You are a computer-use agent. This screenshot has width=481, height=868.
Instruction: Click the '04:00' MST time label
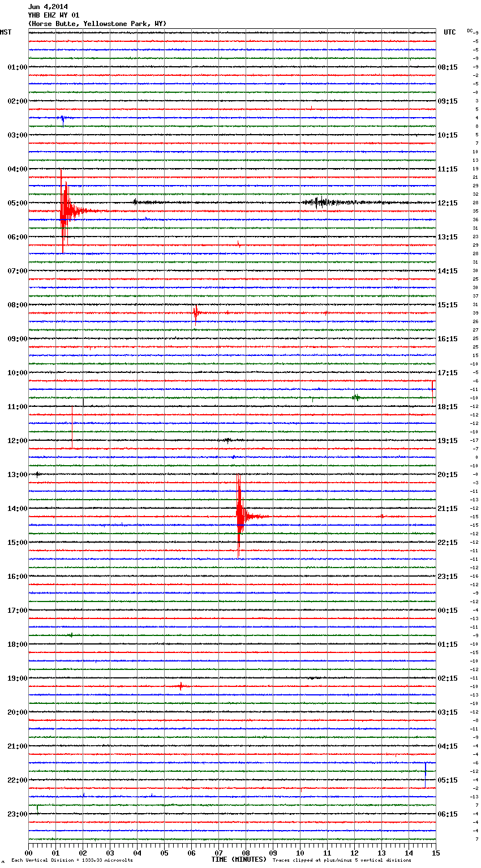coord(17,169)
